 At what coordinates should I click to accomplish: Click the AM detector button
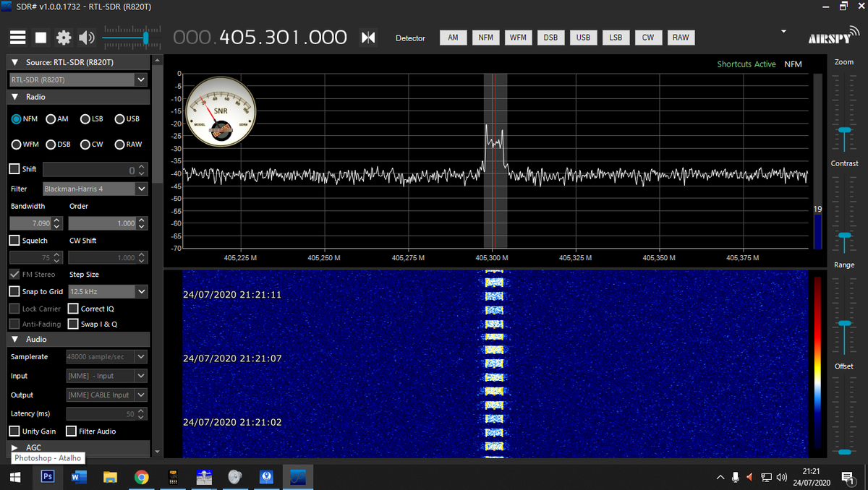tap(453, 38)
